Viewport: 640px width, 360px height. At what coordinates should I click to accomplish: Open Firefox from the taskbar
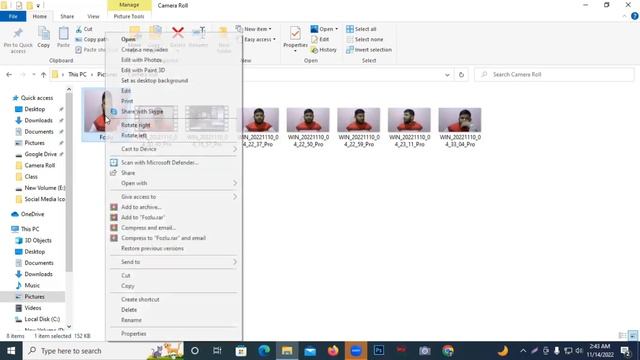coord(333,351)
